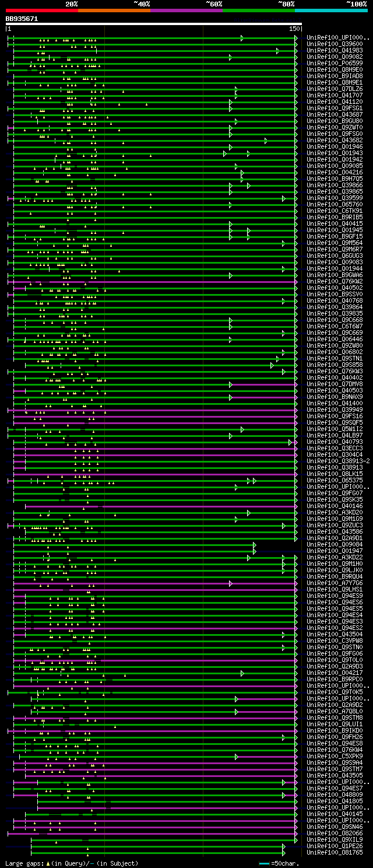Click the purple ~60% identity legend bar
This screenshot has height=868, width=373.
186,10
